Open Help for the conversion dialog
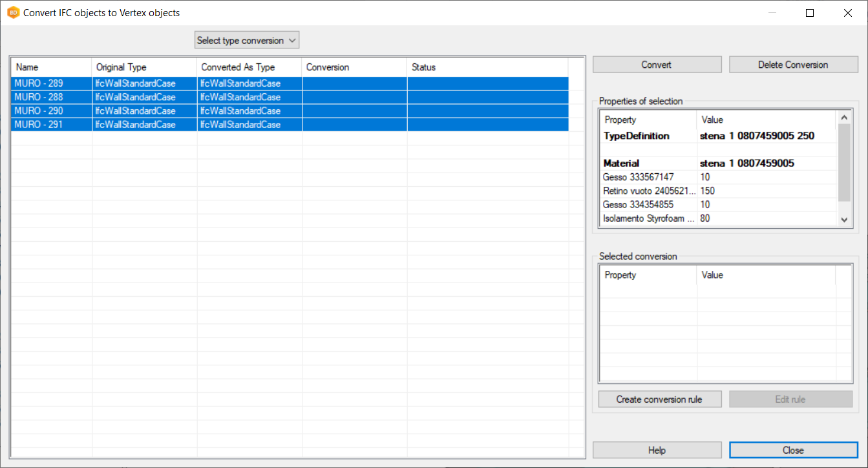The width and height of the screenshot is (868, 468). 657,450
